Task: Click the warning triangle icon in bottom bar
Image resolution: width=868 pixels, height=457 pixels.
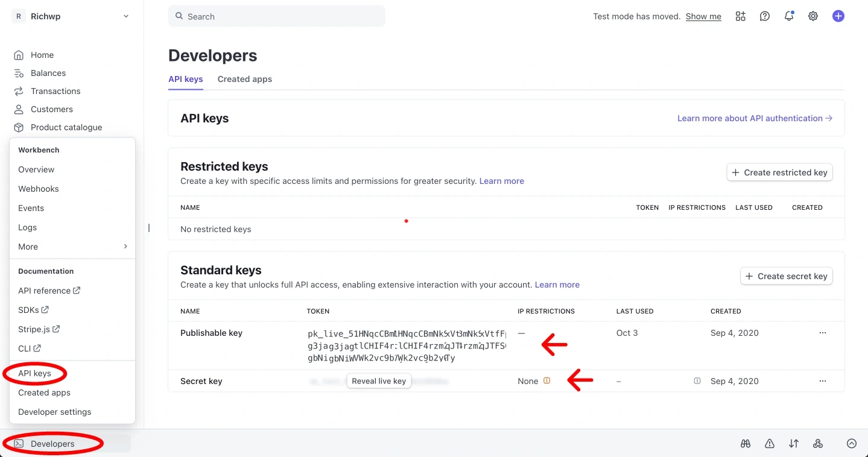Action: click(770, 444)
